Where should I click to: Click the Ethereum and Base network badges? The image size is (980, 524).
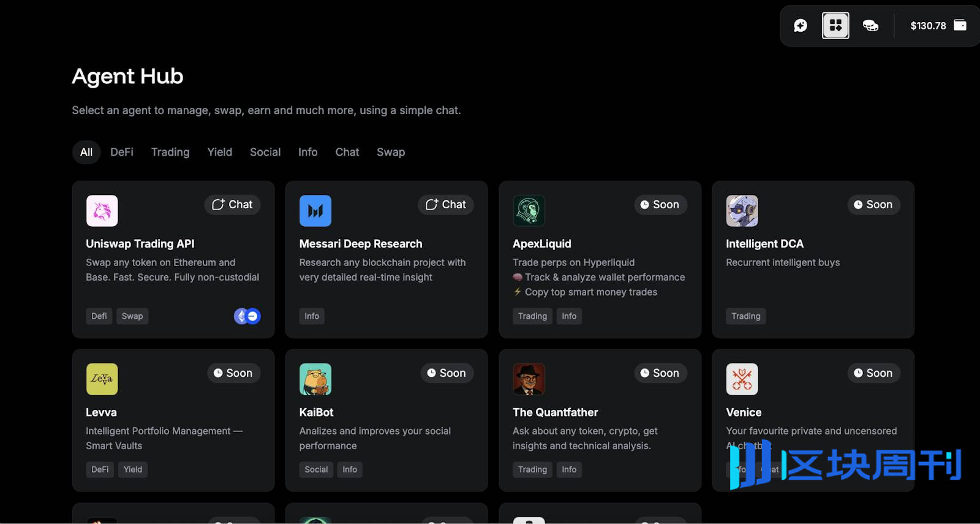(247, 316)
